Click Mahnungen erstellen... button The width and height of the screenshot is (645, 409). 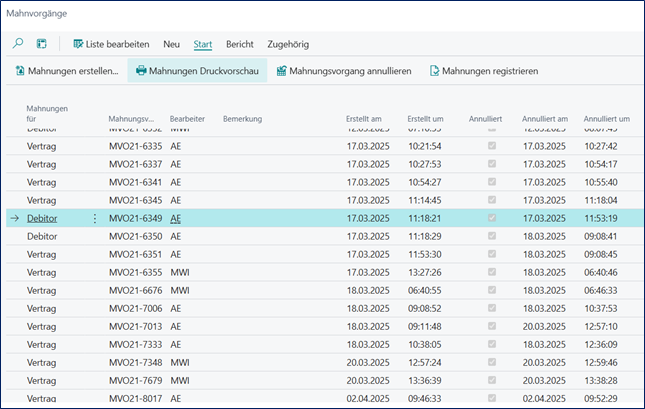pos(67,71)
